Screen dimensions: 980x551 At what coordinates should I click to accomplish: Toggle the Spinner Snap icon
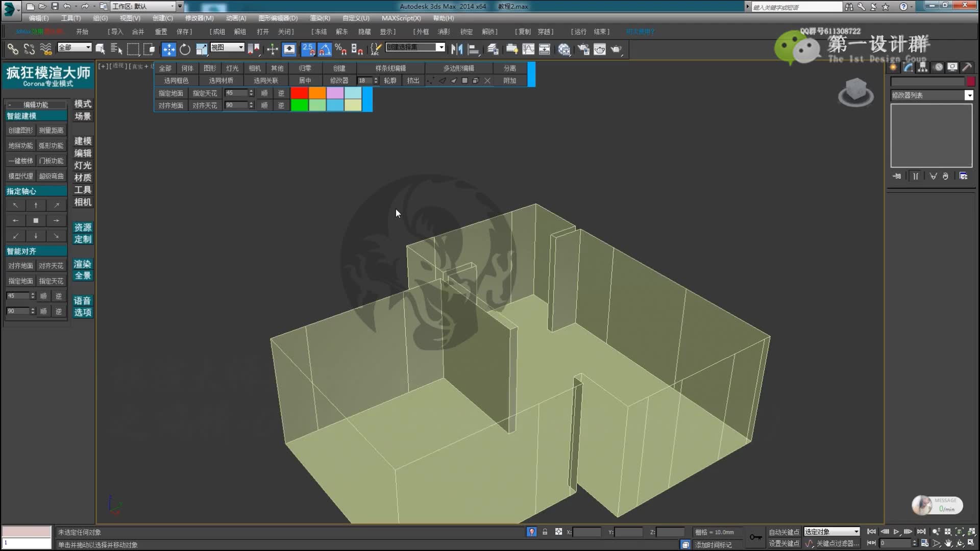click(357, 49)
